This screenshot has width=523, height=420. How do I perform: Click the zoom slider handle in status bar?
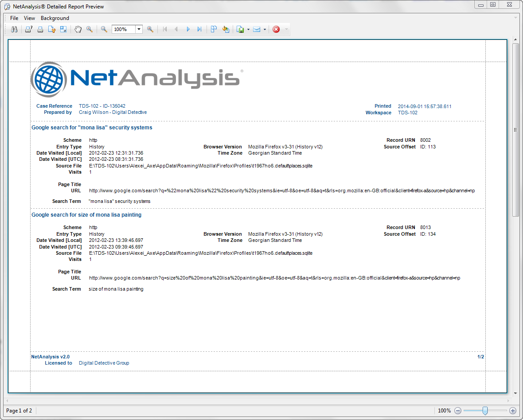click(485, 411)
